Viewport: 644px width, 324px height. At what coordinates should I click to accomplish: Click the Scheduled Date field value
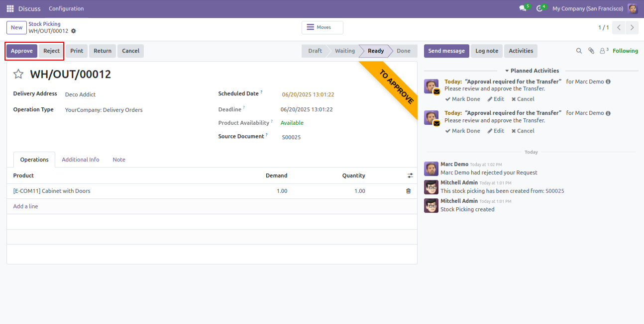tap(308, 94)
